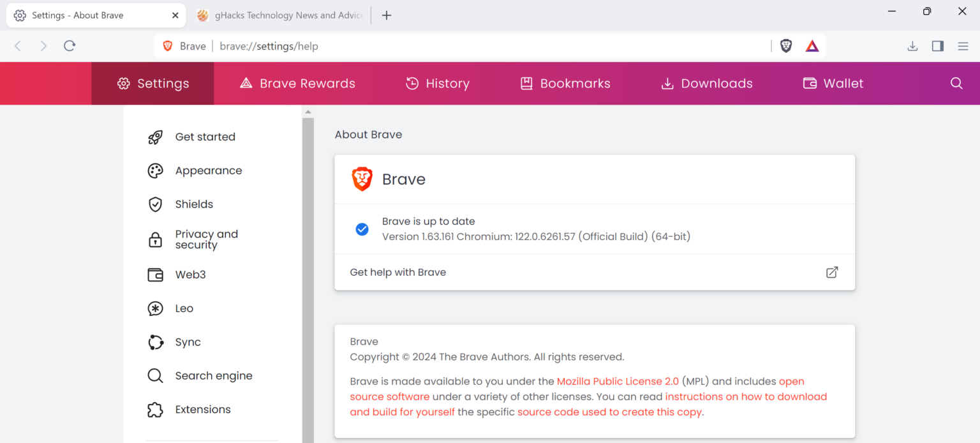Open the Downloads icon in the toolbar

click(912, 46)
